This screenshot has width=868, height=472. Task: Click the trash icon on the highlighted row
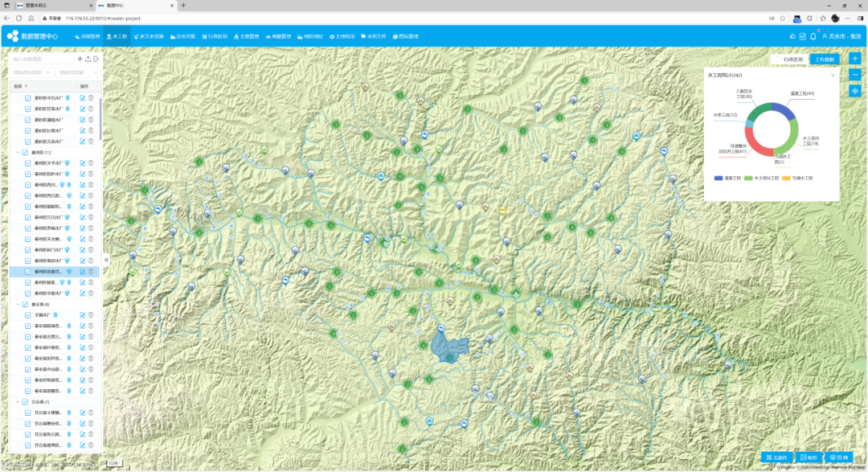(x=92, y=272)
